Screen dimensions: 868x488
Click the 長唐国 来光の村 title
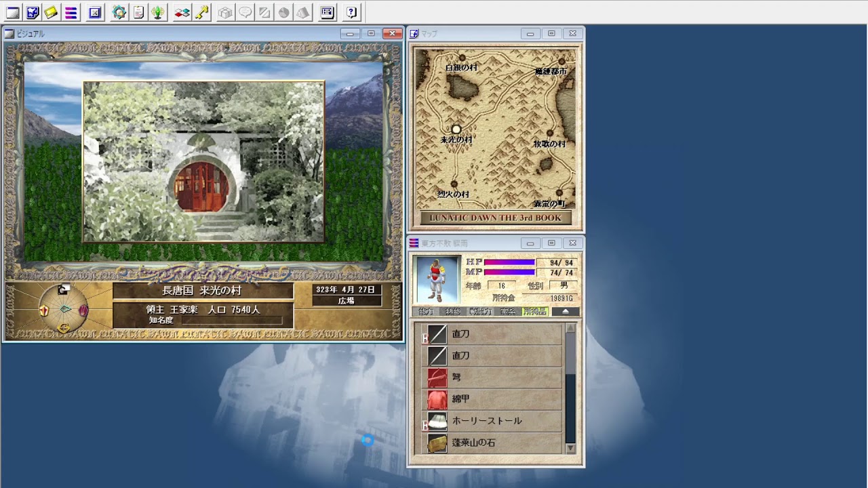pyautogui.click(x=202, y=290)
